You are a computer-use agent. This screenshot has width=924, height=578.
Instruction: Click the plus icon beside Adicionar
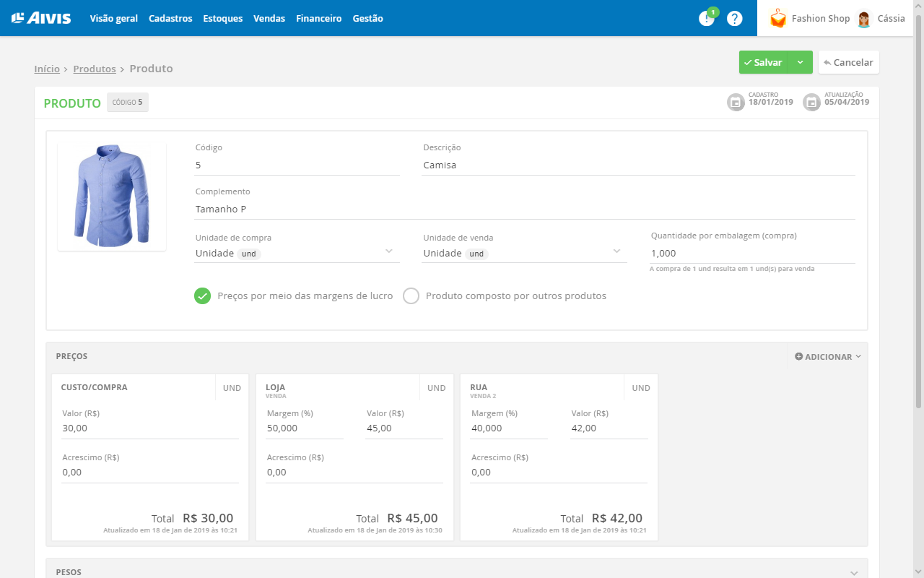[x=798, y=356]
